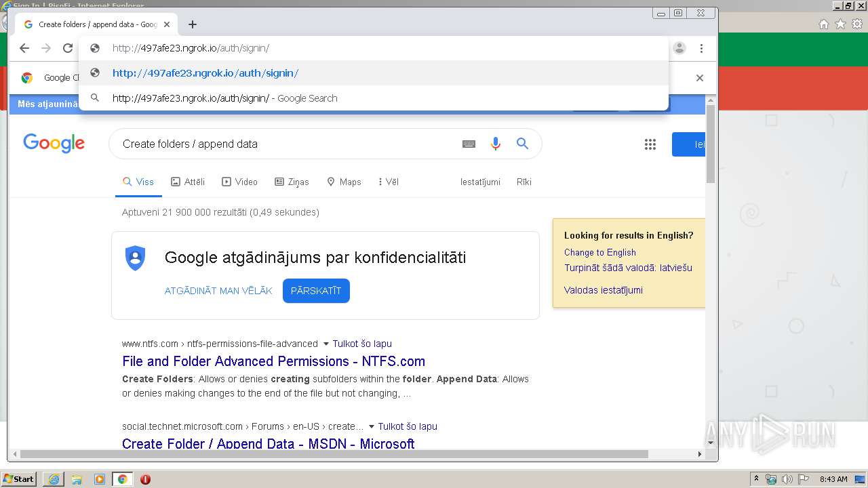
Task: Select Chrome icon in the taskbar
Action: [122, 479]
